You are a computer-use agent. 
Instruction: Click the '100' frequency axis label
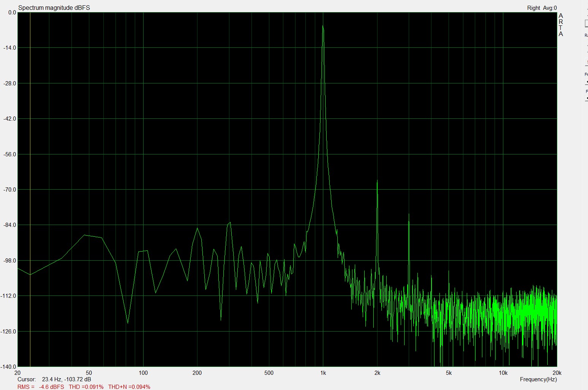143,373
